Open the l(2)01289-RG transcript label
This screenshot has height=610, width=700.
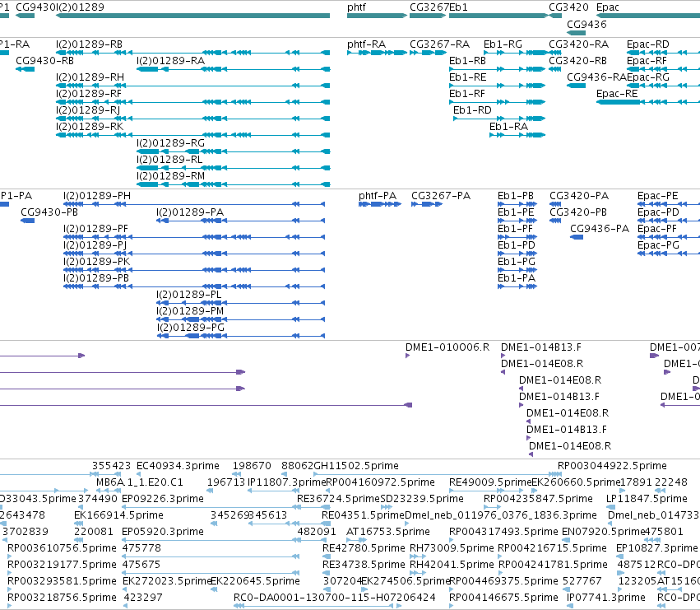[170, 143]
